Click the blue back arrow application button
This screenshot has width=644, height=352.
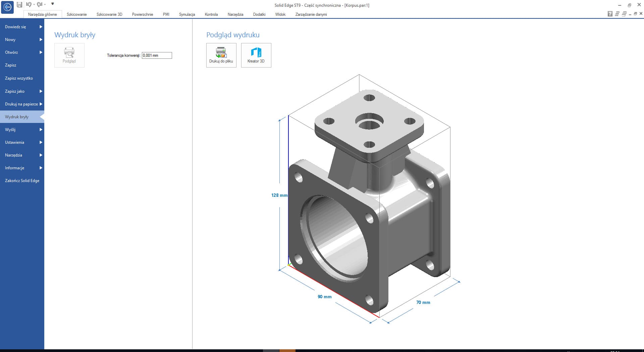point(7,7)
